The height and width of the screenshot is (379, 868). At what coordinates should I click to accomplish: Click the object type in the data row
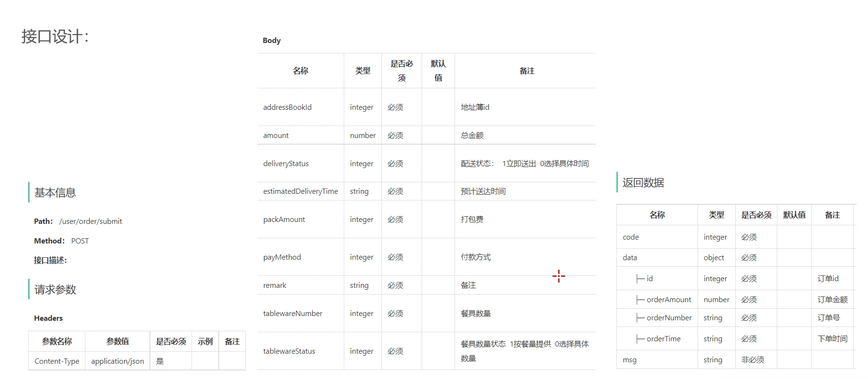coord(714,257)
